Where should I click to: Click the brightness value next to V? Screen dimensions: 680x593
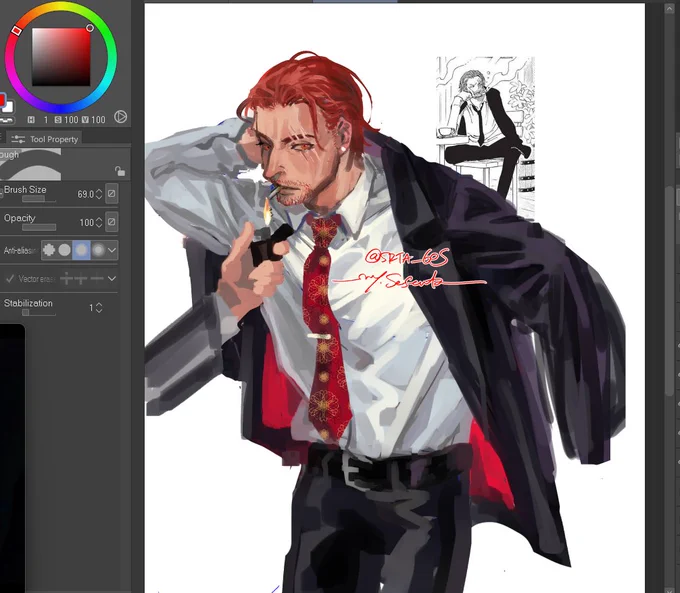(x=98, y=120)
